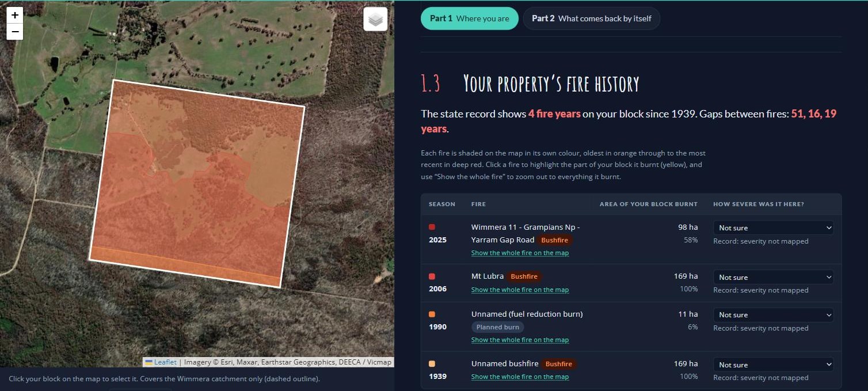Open severity dropdown for 2006 Mt Lubra fire

coord(773,278)
